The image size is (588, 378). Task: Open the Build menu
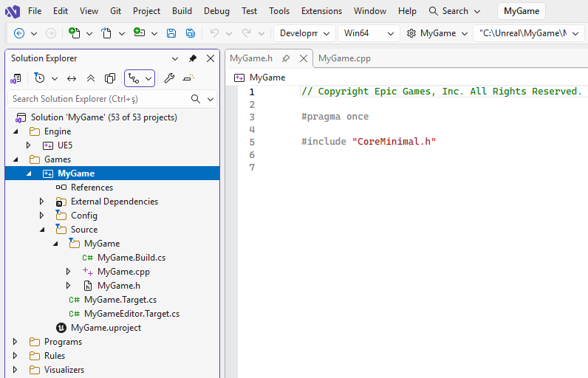(x=182, y=11)
